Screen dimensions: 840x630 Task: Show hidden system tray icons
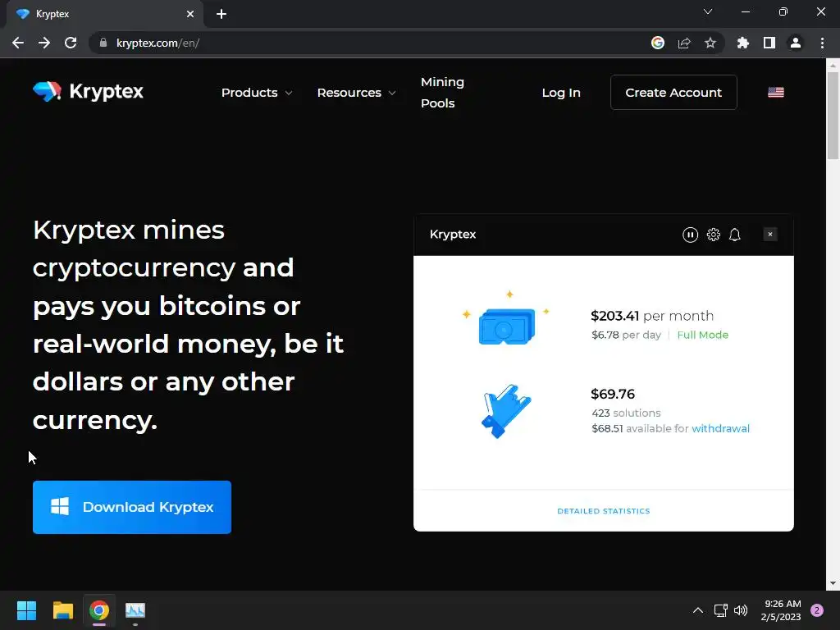(697, 610)
